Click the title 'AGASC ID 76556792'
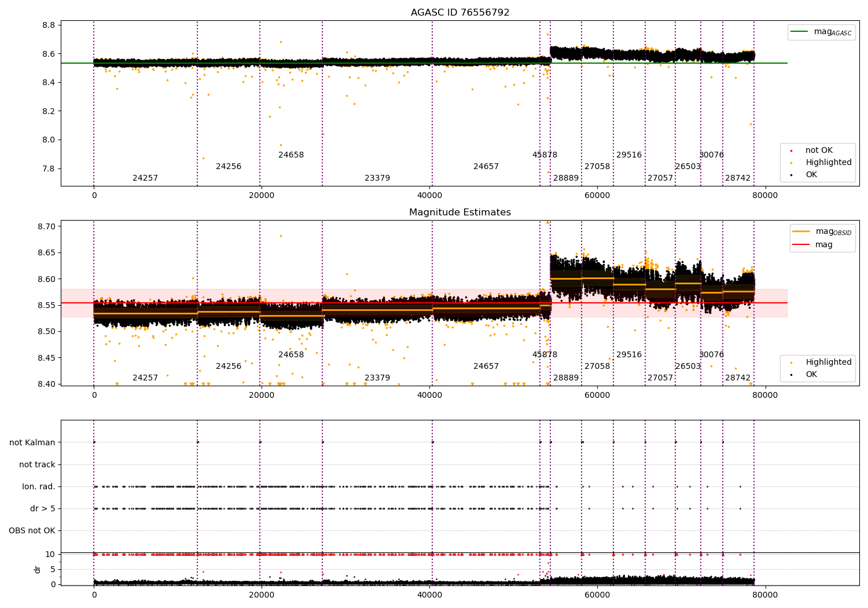This screenshot has width=868, height=608. click(x=460, y=13)
